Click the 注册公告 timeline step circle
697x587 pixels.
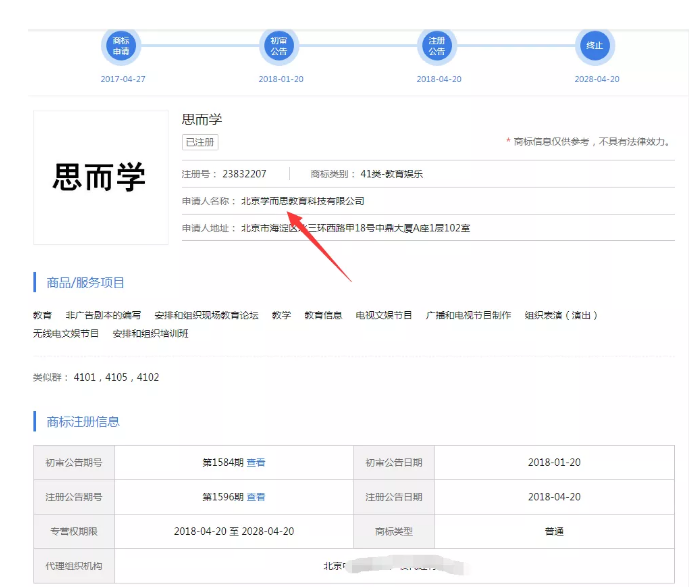click(x=437, y=46)
